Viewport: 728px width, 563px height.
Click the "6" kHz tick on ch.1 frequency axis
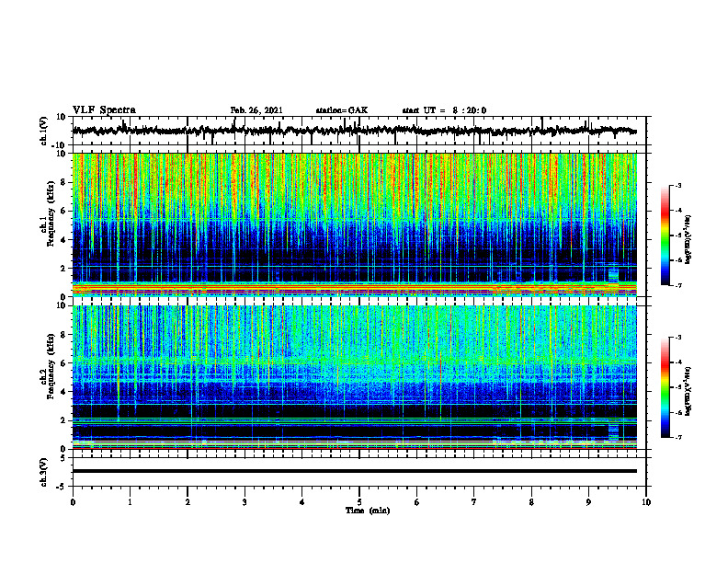pyautogui.click(x=63, y=211)
